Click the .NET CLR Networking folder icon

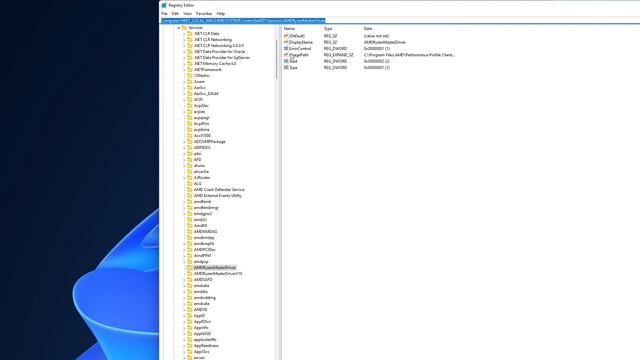190,40
